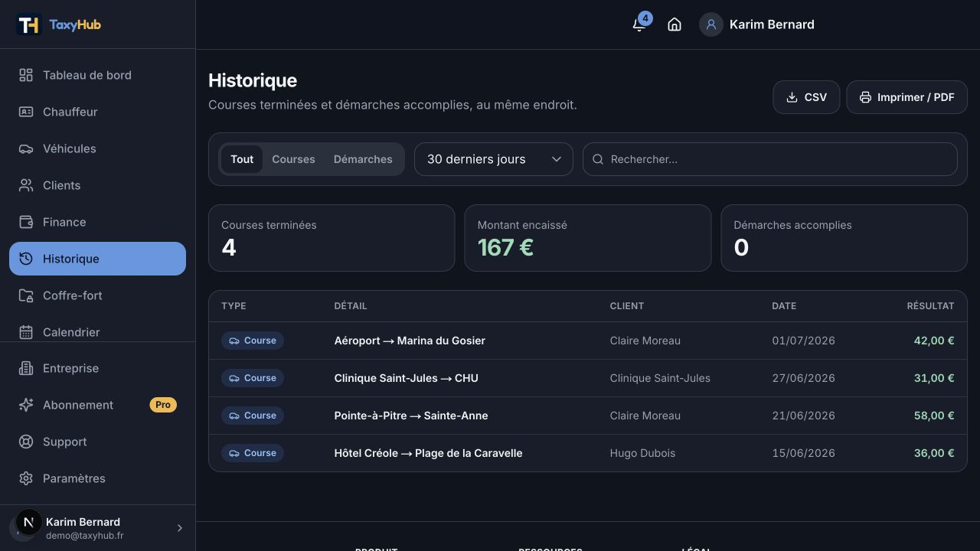Click client Hugo Dubois
This screenshot has height=551, width=980.
[x=642, y=453]
